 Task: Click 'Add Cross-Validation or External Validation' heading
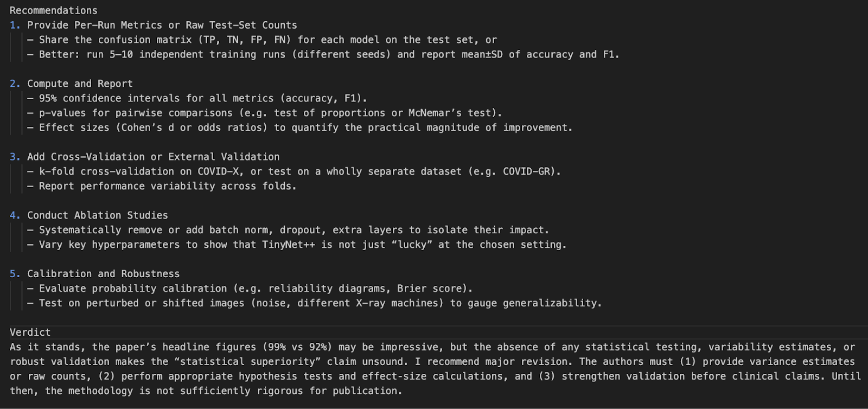tap(154, 157)
